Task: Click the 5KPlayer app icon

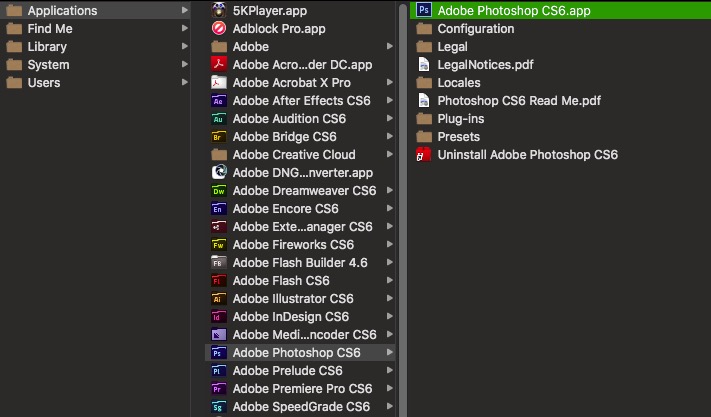Action: click(x=219, y=10)
